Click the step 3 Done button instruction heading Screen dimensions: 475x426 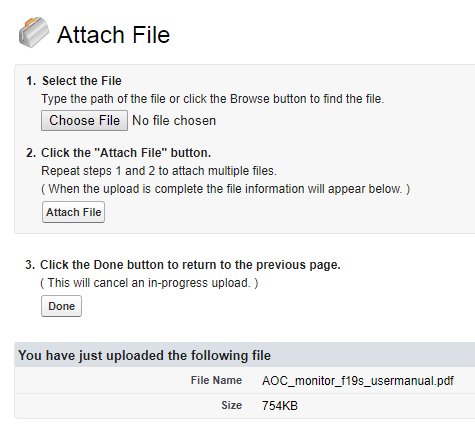190,265
